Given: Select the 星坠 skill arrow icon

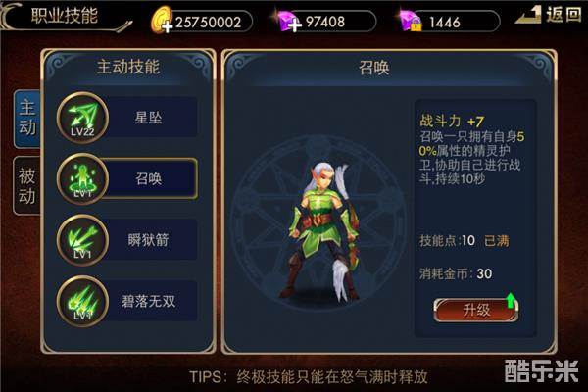Looking at the screenshot, I should [82, 118].
